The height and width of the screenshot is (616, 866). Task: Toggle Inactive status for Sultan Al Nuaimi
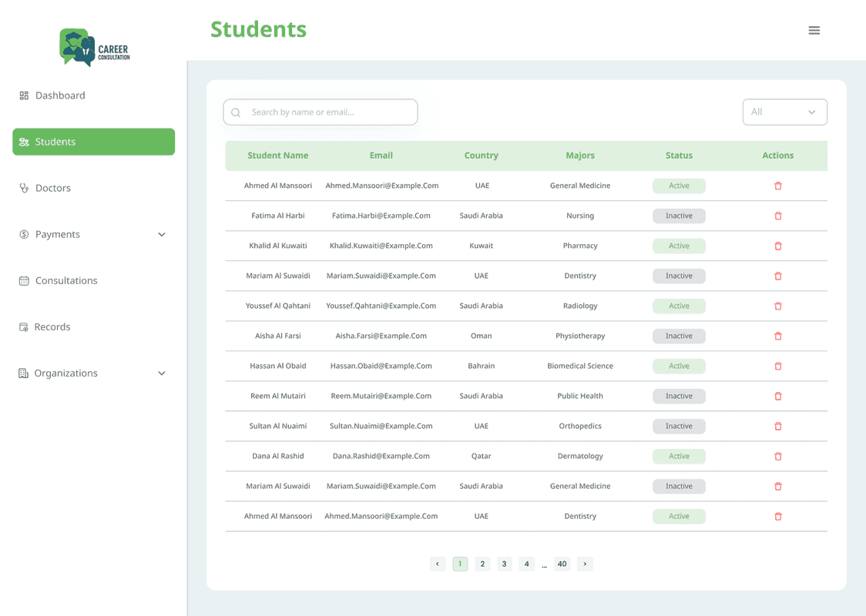pyautogui.click(x=679, y=426)
